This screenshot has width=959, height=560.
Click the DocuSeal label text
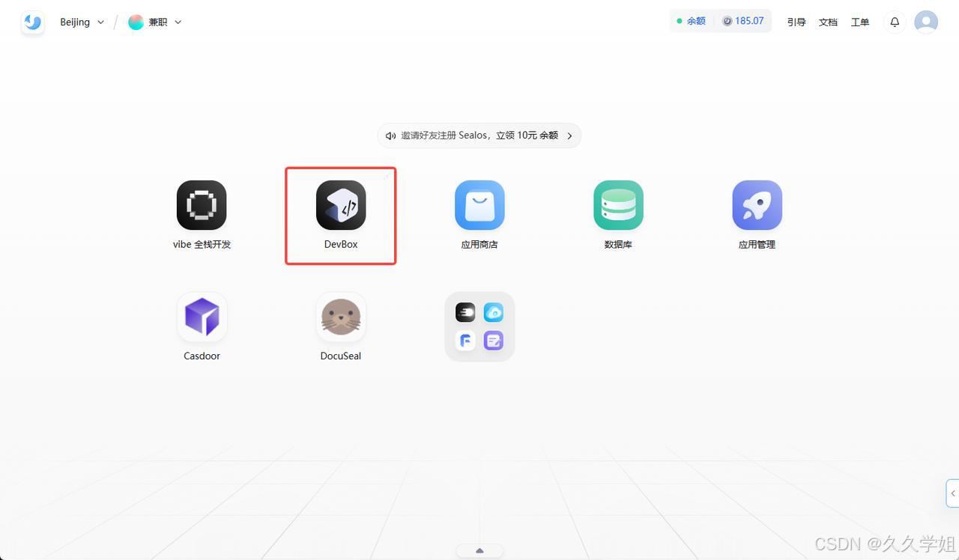(x=341, y=356)
